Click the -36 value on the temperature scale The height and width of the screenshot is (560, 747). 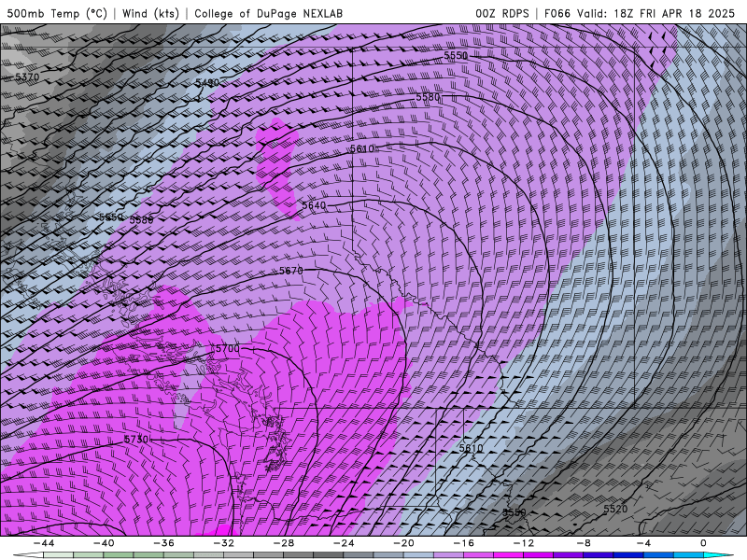[164, 543]
